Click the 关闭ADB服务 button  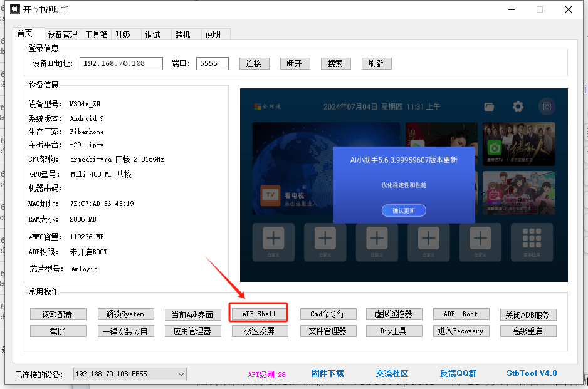[528, 315]
